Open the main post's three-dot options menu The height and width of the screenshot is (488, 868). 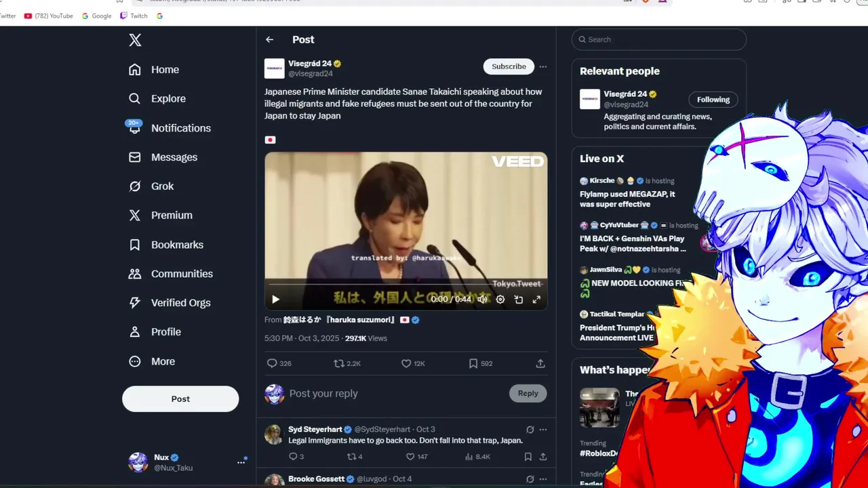coord(542,66)
